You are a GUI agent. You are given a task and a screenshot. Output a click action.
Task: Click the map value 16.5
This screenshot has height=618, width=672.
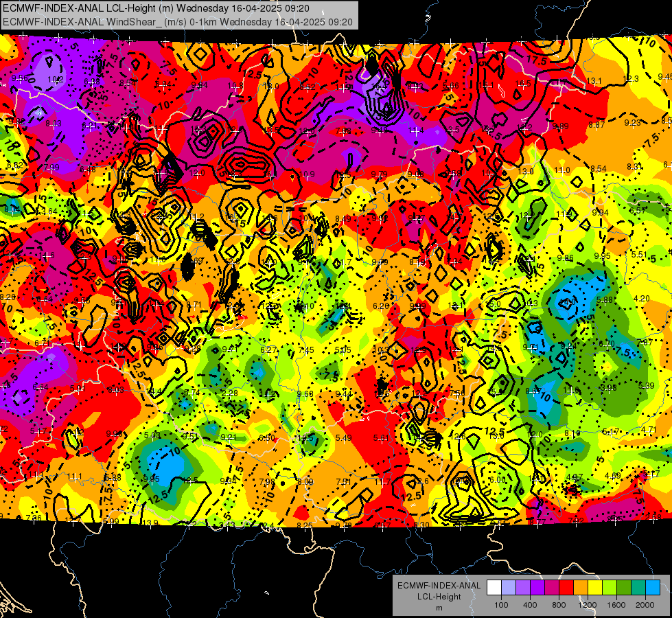point(523,84)
